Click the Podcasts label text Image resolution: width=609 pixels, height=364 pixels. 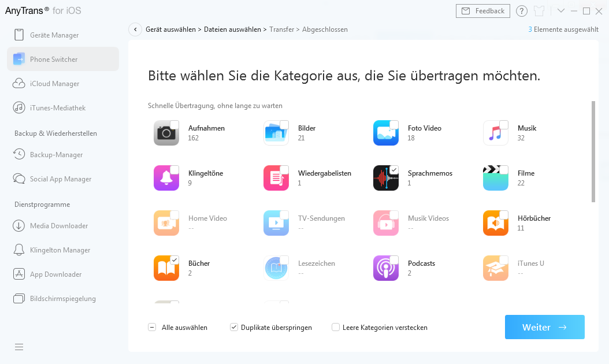pos(421,263)
